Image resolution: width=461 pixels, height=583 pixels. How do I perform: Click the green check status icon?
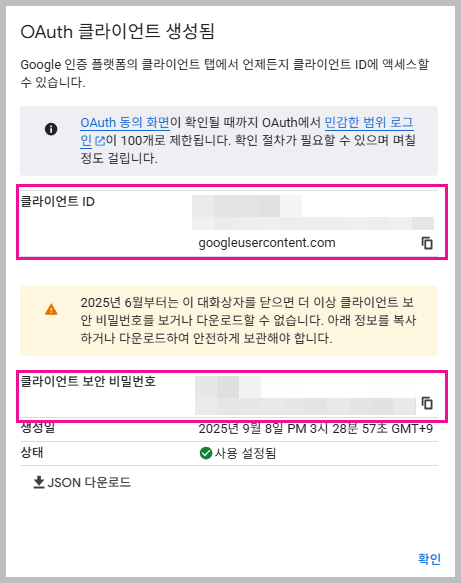pos(206,453)
